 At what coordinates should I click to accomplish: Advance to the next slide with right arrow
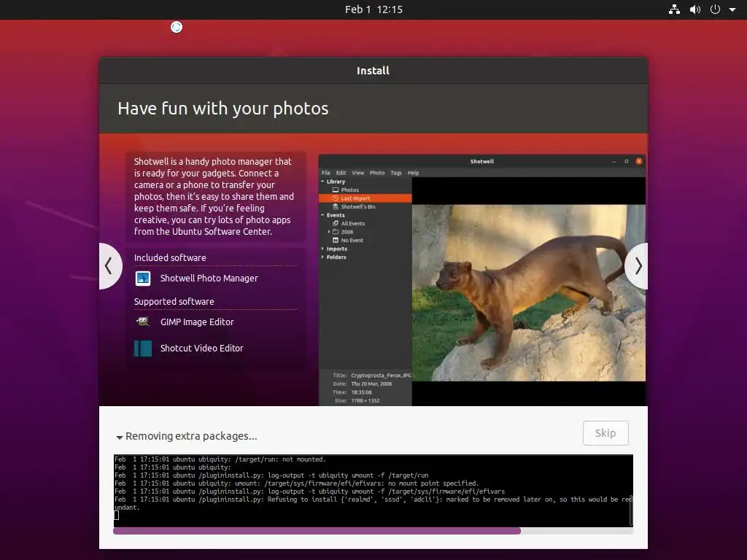click(x=638, y=265)
